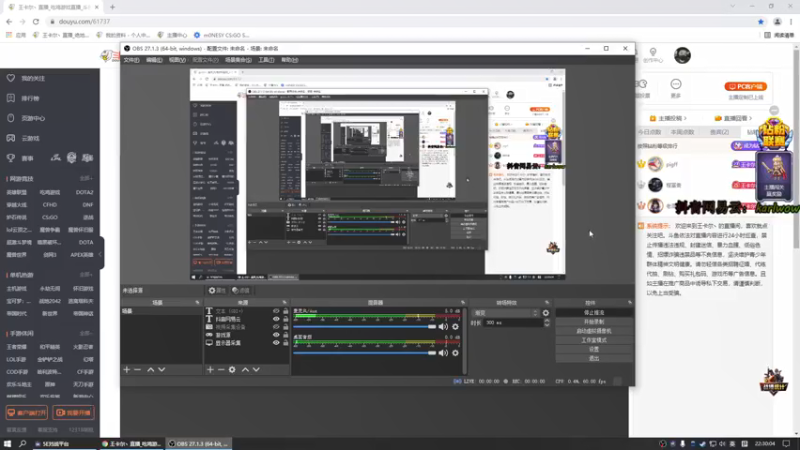Open scene transition properties gear
Screen dimensions: 800x450
pos(546,313)
